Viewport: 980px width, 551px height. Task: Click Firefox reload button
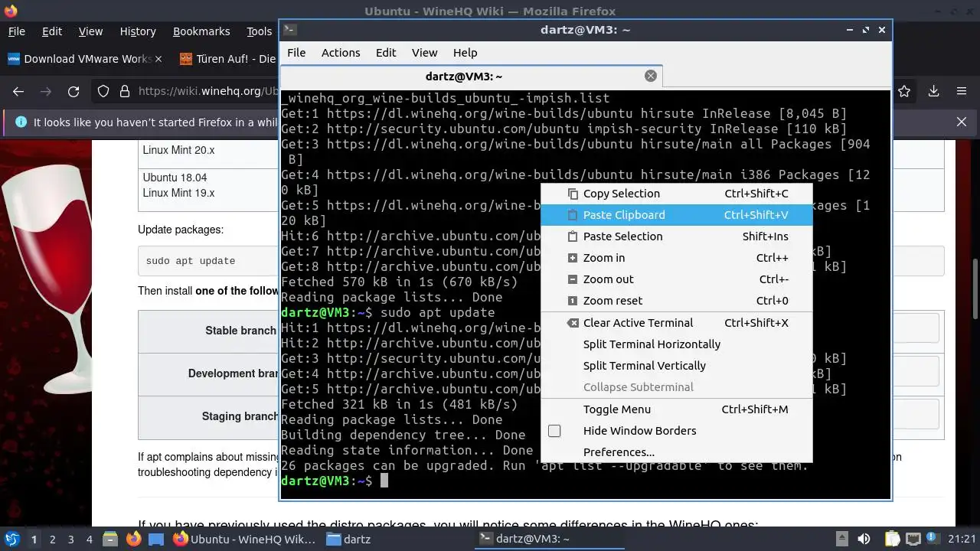pyautogui.click(x=73, y=91)
